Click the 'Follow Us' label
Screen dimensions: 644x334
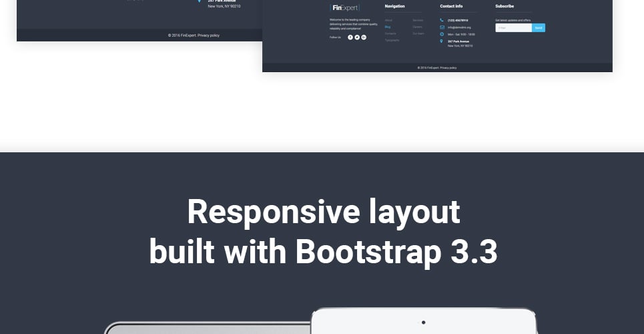coord(335,37)
